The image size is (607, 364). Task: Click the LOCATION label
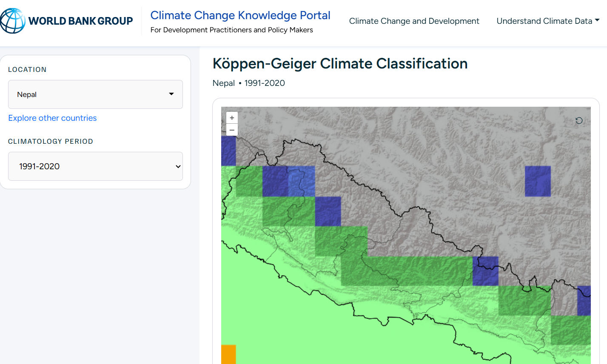(x=27, y=69)
